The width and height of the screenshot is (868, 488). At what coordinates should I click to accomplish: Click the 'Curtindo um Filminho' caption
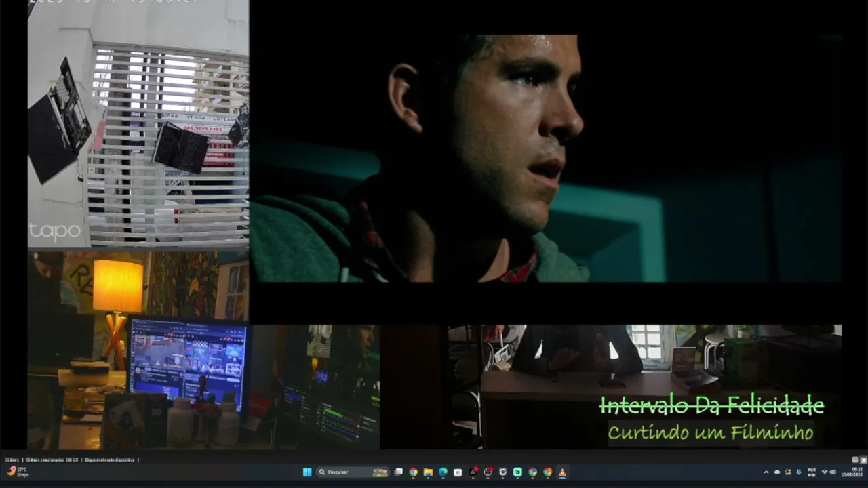(710, 432)
